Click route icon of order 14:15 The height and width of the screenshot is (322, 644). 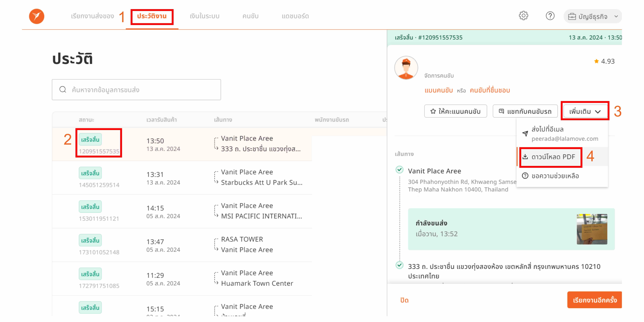click(x=216, y=211)
